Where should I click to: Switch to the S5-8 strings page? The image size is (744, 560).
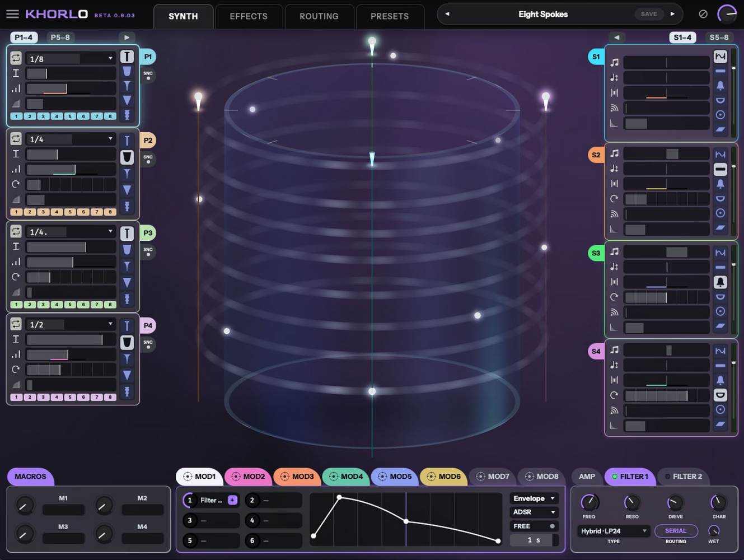719,37
